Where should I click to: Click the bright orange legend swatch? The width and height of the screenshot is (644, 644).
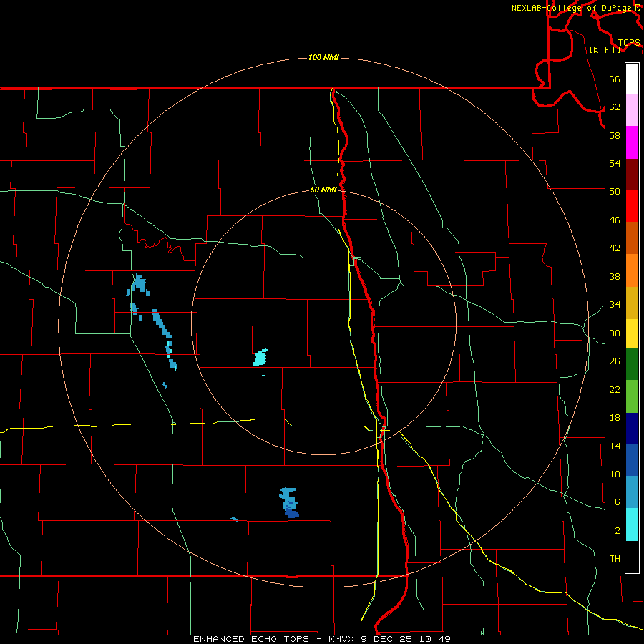(x=632, y=270)
